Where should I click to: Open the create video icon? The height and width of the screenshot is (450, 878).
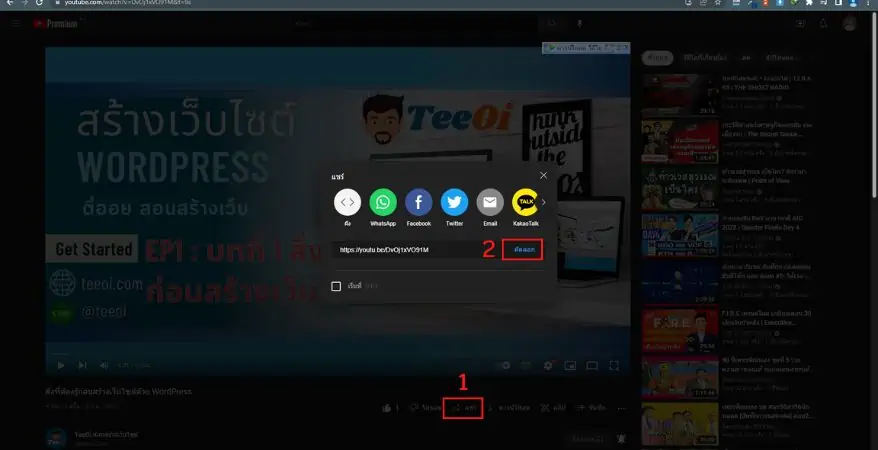[x=801, y=24]
